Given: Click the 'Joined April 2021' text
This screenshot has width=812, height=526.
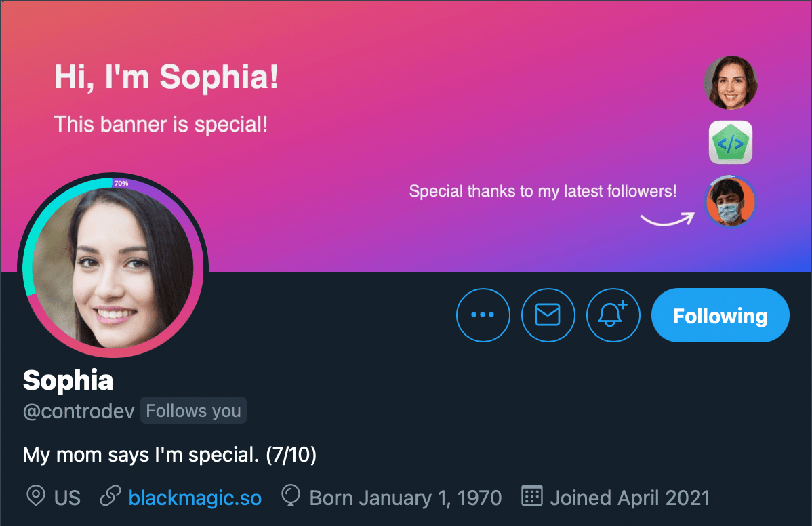Looking at the screenshot, I should (x=630, y=498).
